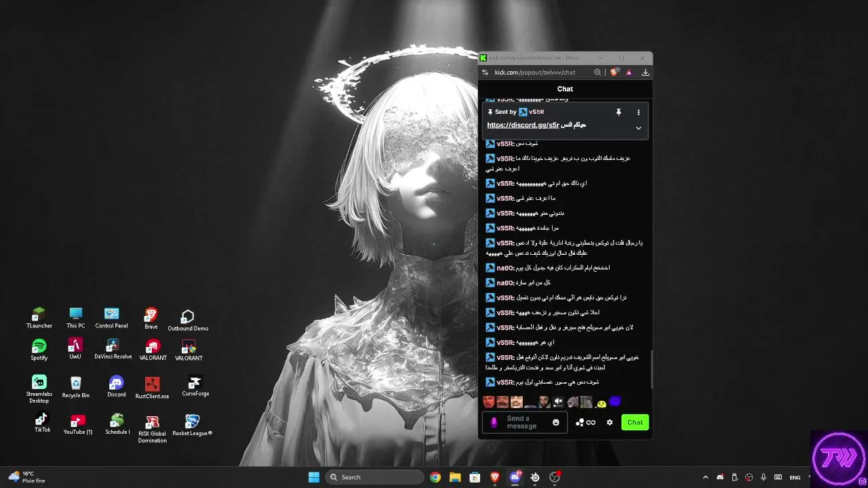Screen dimensions: 868x488
Task: Select the This PC desktop icon
Action: click(x=76, y=318)
